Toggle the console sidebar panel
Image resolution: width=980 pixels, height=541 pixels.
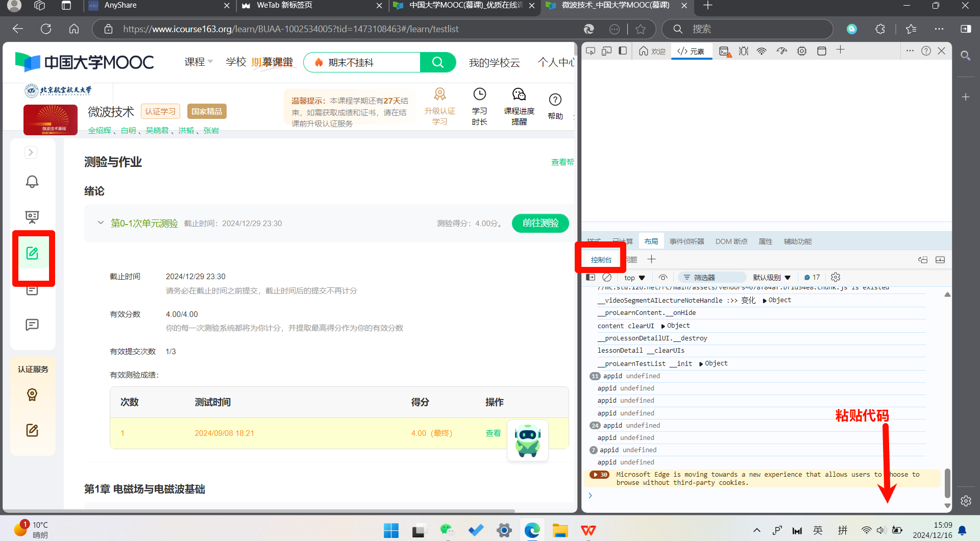(591, 277)
